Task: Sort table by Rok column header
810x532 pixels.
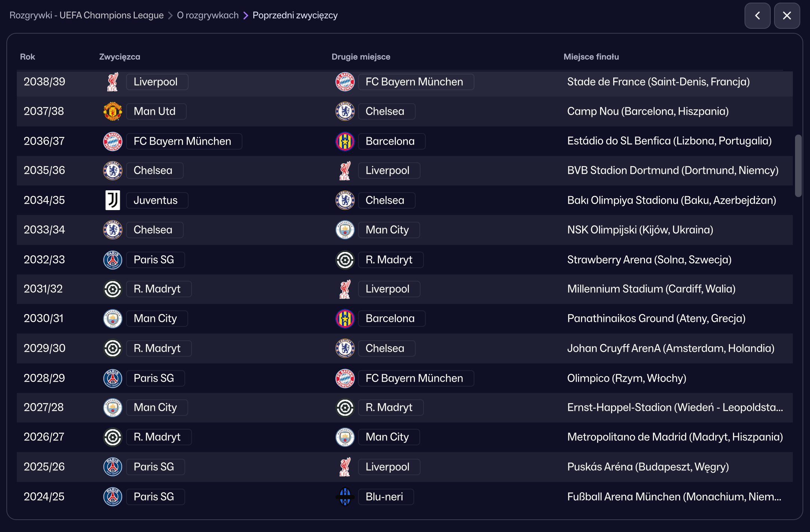Action: coord(27,57)
